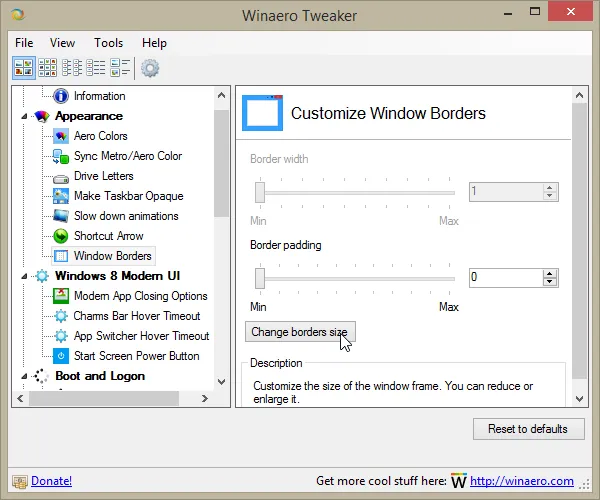Image resolution: width=600 pixels, height=500 pixels.
Task: Open the Tools menu
Action: point(108,43)
